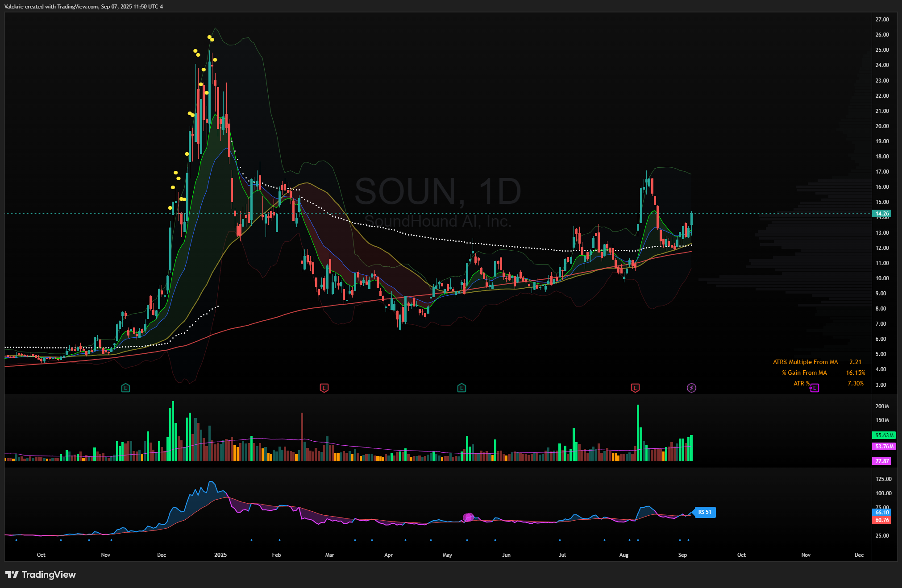Click the 14.26 current price label

click(882, 214)
